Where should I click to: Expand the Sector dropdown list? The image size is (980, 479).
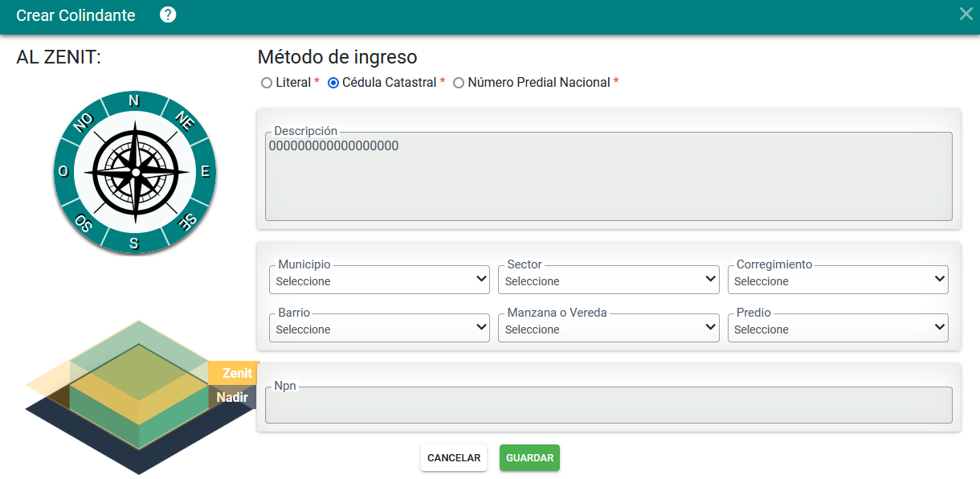608,280
